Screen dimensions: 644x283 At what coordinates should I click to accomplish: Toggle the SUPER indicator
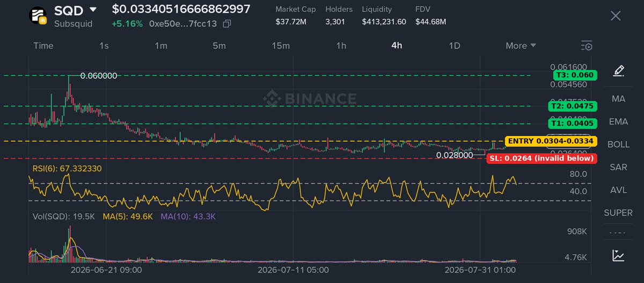(x=618, y=213)
